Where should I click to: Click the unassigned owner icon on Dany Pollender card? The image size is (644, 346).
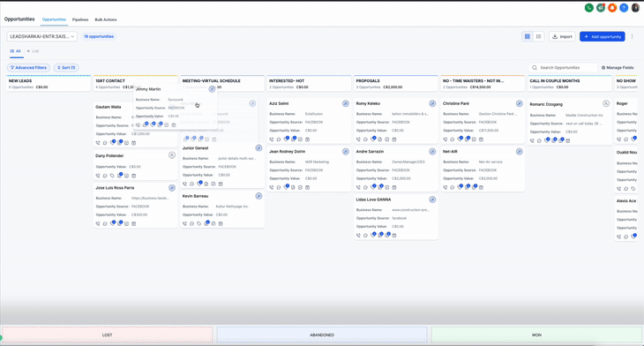pyautogui.click(x=172, y=155)
